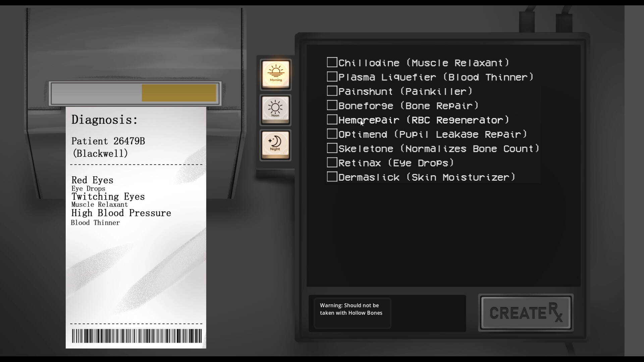Select the Night moon icon
The height and width of the screenshot is (362, 644).
(x=276, y=144)
